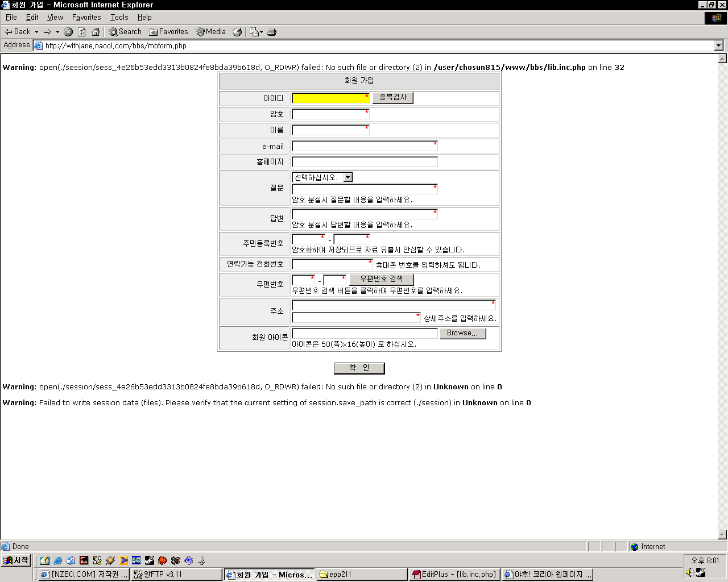Screen dimensions: 728x582
Task: Open the Tools menu
Action: click(119, 18)
